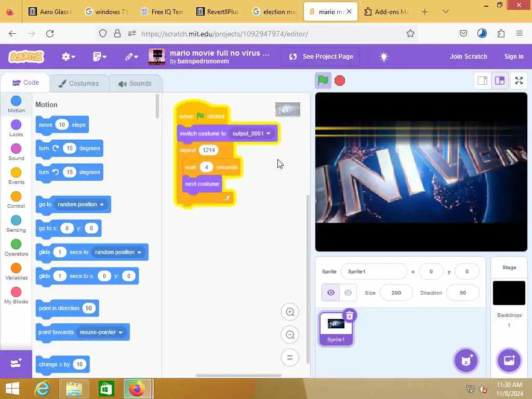This screenshot has width=532, height=399.
Task: Switch to large stage layout
Action: pyautogui.click(x=500, y=81)
